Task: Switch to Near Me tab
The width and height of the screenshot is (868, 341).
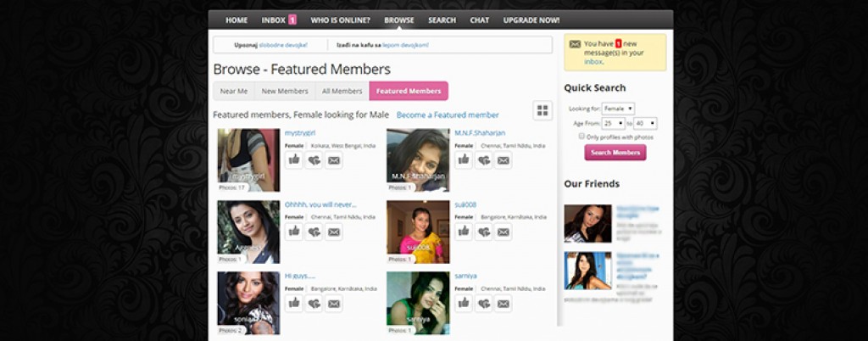Action: 234,92
